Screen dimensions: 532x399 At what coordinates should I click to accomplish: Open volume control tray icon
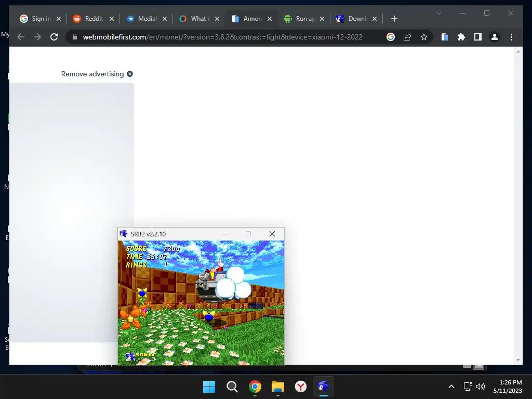tap(481, 387)
